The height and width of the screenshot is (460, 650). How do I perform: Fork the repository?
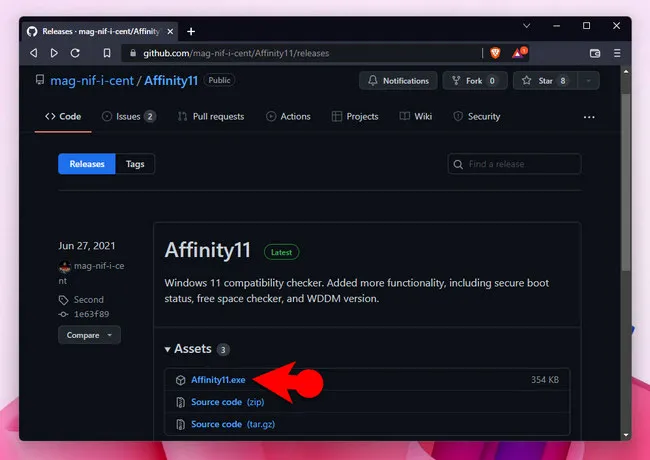click(475, 80)
